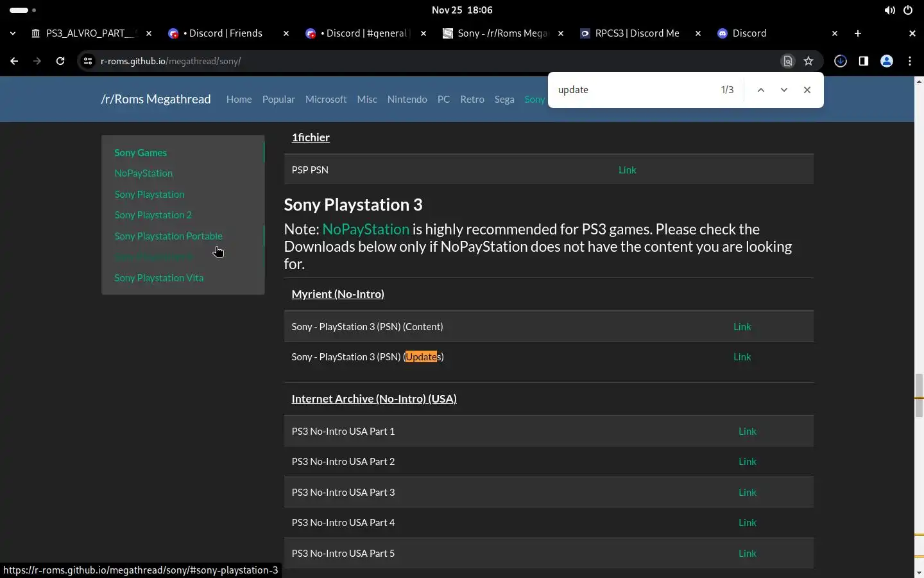924x578 pixels.
Task: Switch to the PS3_ALVRO_PART tab
Action: click(91, 33)
